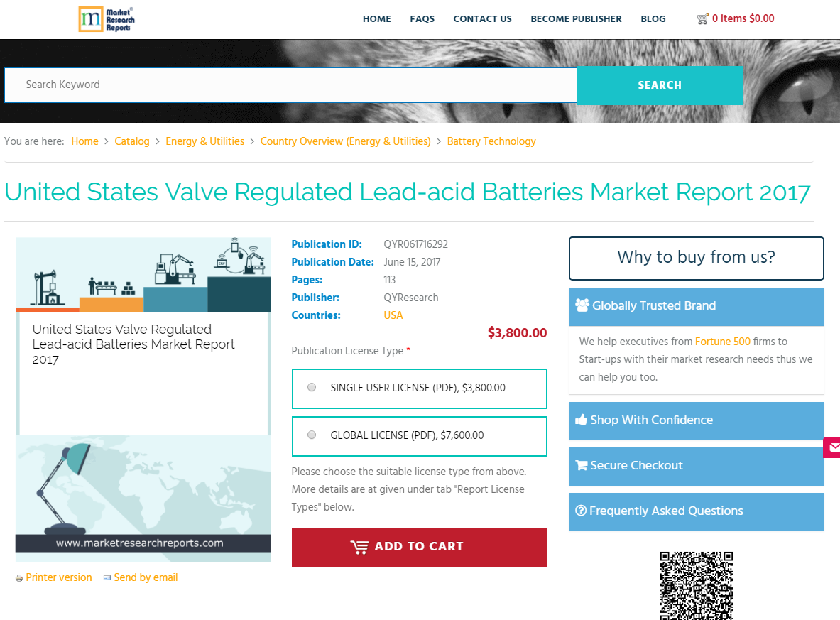This screenshot has height=620, width=840.
Task: Click publisher name QYResearch
Action: [411, 298]
